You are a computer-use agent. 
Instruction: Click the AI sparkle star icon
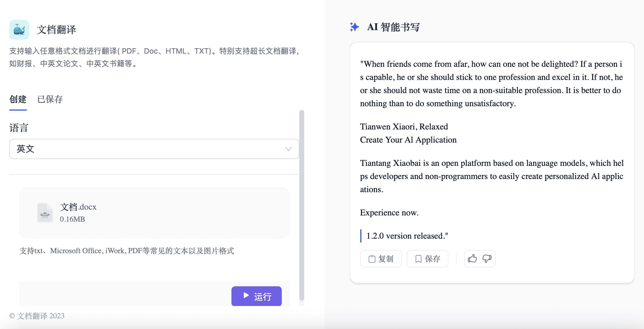[354, 27]
